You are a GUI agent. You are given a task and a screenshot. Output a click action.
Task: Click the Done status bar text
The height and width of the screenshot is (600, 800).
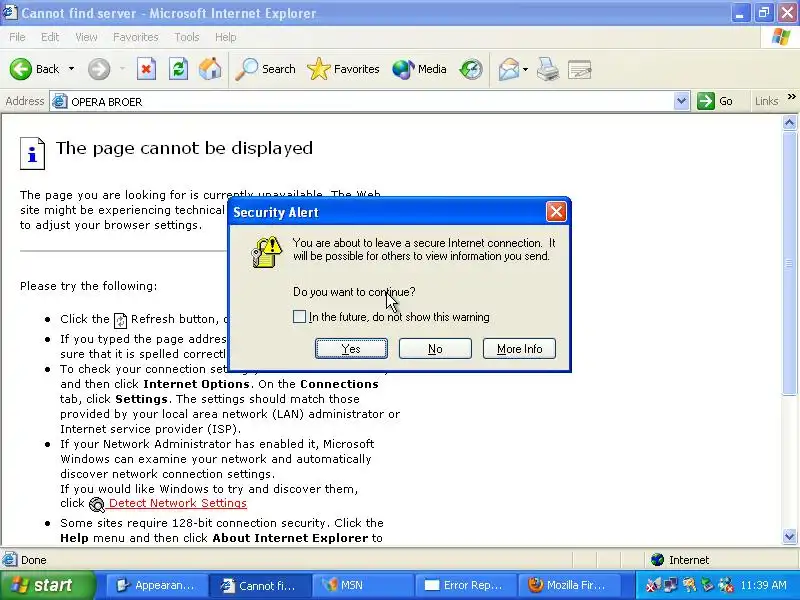coord(34,560)
